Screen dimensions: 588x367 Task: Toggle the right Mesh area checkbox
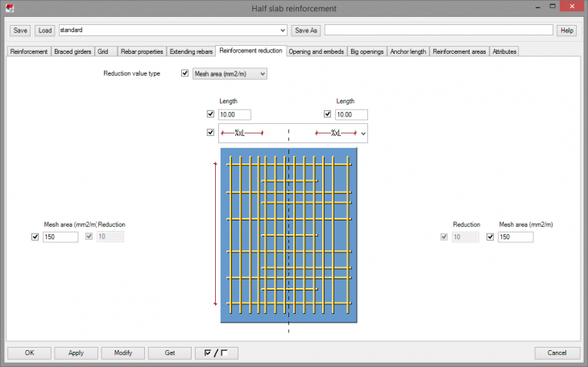pos(491,237)
